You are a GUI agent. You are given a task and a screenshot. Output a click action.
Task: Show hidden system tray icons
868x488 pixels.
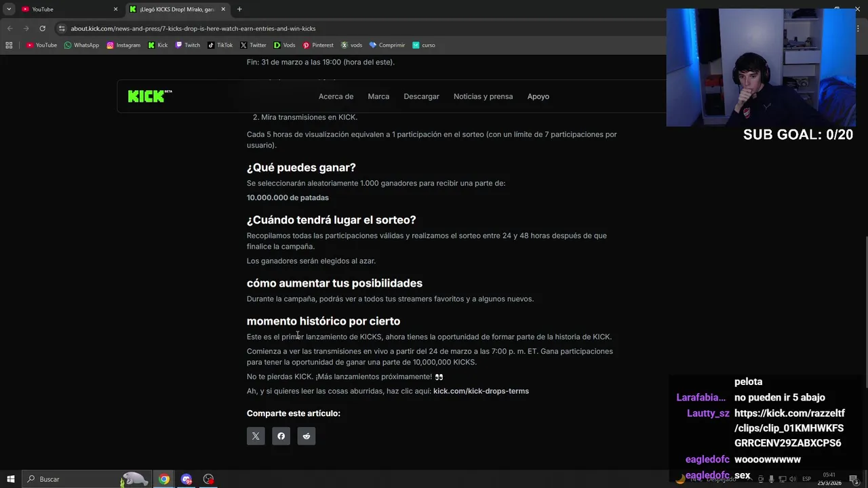(749, 479)
